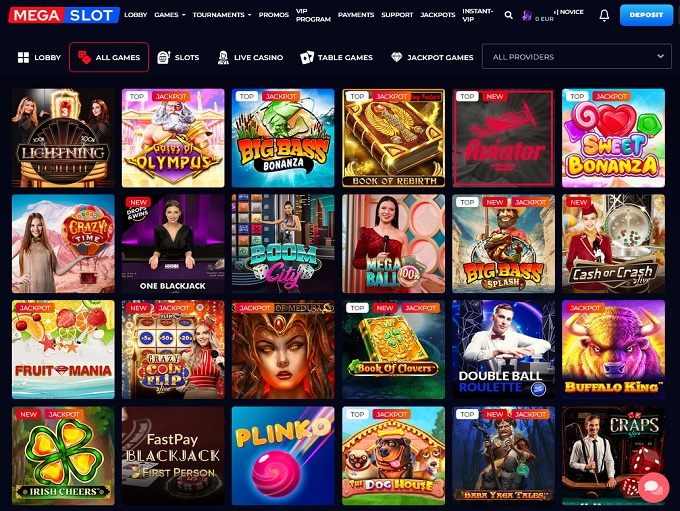Select the All Games tab
Image resolution: width=680 pixels, height=511 pixels.
tap(109, 57)
